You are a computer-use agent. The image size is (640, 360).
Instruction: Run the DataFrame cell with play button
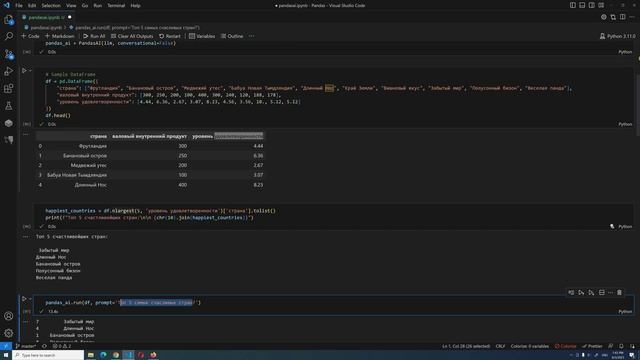tap(24, 71)
